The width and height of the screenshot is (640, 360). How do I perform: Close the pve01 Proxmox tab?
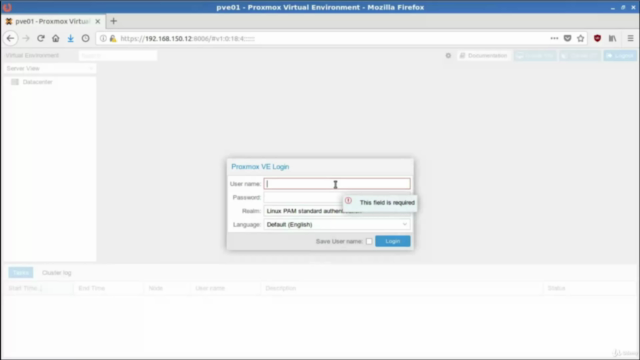pyautogui.click(x=98, y=21)
